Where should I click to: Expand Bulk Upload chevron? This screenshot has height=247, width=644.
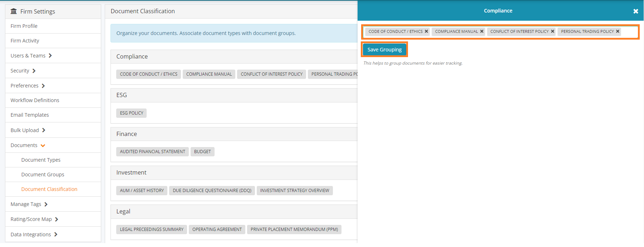(44, 130)
